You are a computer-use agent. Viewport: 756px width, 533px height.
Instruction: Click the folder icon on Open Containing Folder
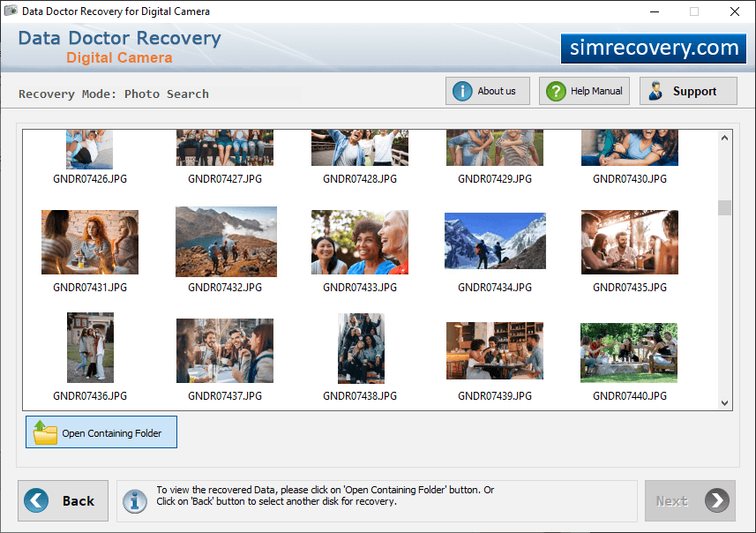click(x=45, y=432)
